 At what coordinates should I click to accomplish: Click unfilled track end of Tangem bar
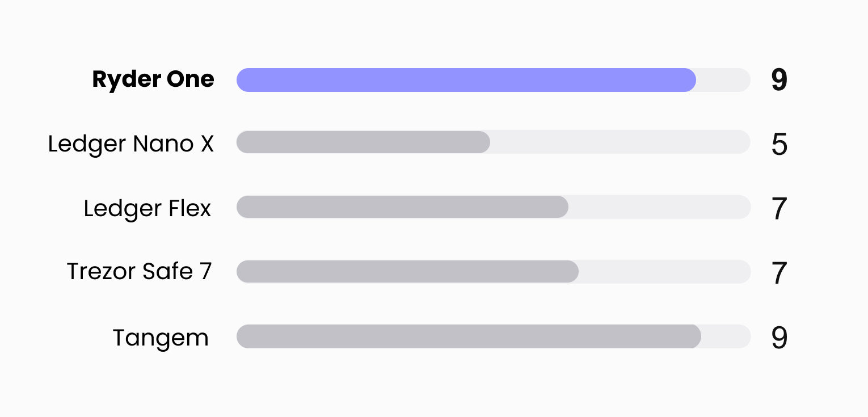[x=726, y=336]
